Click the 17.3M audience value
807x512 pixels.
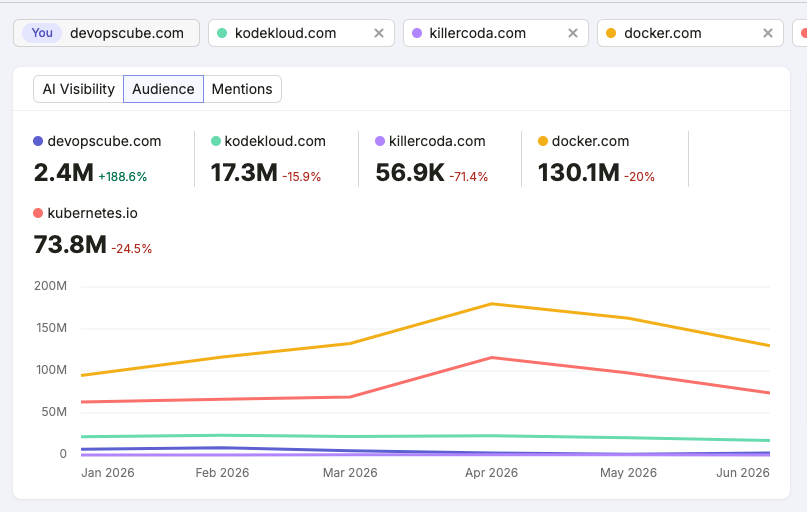244,172
